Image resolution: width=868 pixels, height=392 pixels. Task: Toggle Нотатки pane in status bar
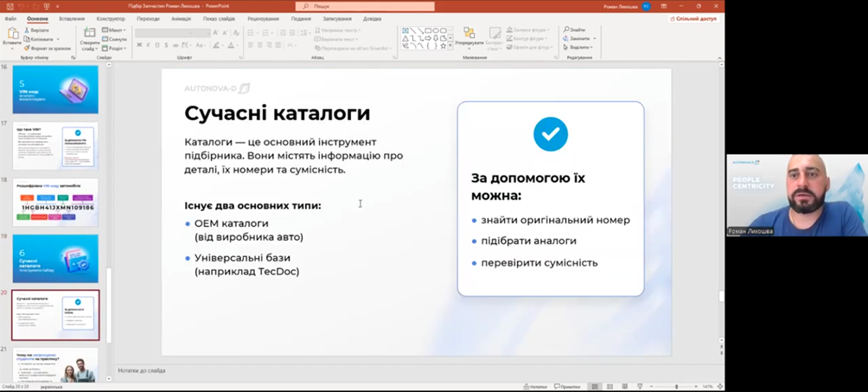pos(535,387)
